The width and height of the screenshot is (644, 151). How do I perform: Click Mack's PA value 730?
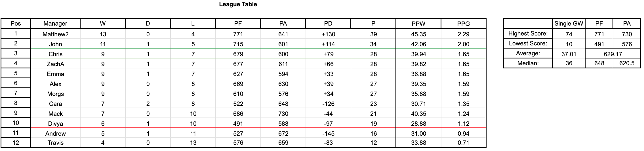pyautogui.click(x=283, y=114)
